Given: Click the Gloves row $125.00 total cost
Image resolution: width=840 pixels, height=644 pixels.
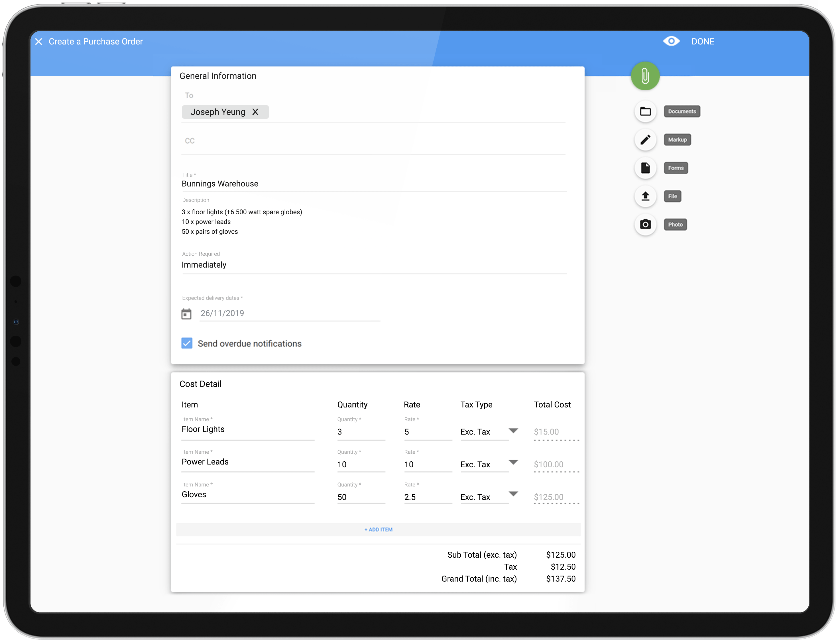Looking at the screenshot, I should pos(549,497).
